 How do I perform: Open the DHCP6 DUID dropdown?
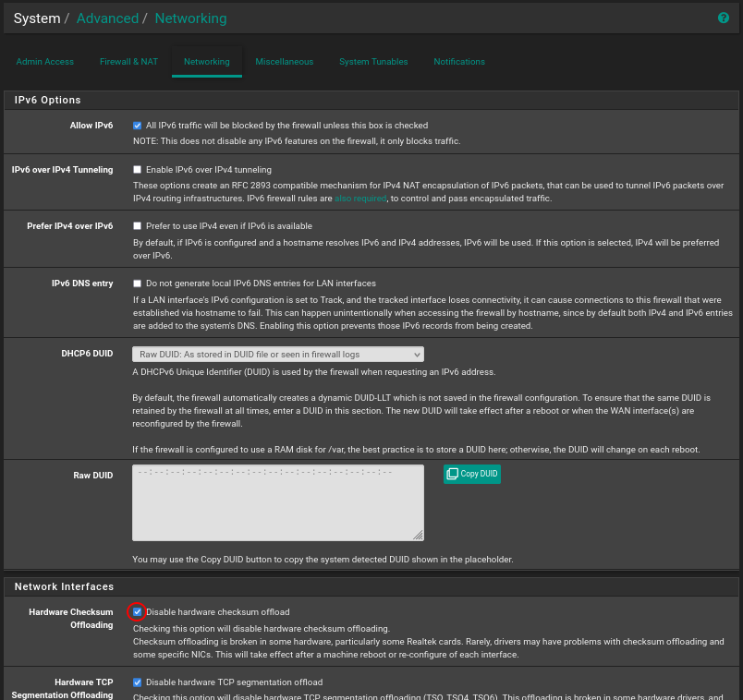pyautogui.click(x=277, y=355)
